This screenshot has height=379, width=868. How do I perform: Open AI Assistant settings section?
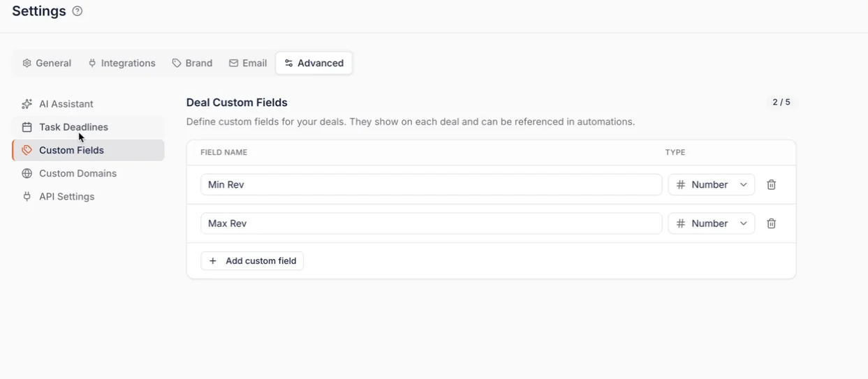coord(89,104)
